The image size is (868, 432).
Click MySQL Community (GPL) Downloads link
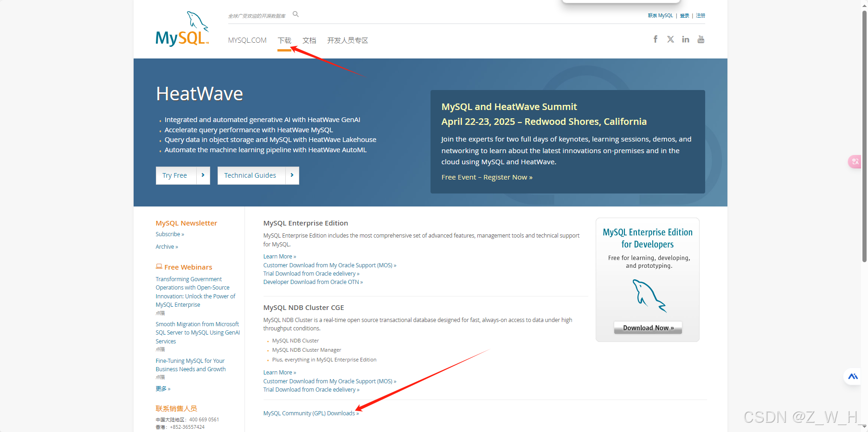click(311, 413)
